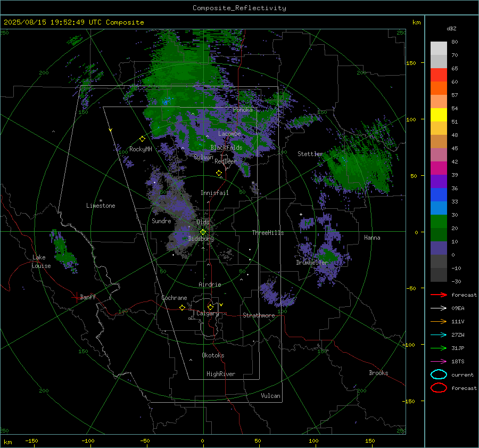479x448 pixels.
Task: Click the Strathmore town label
Action: click(259, 315)
